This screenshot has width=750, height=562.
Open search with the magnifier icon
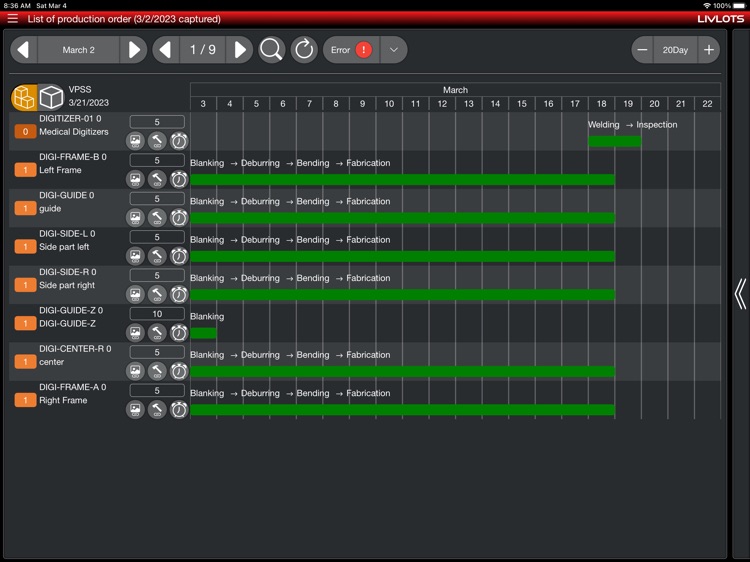pyautogui.click(x=272, y=50)
